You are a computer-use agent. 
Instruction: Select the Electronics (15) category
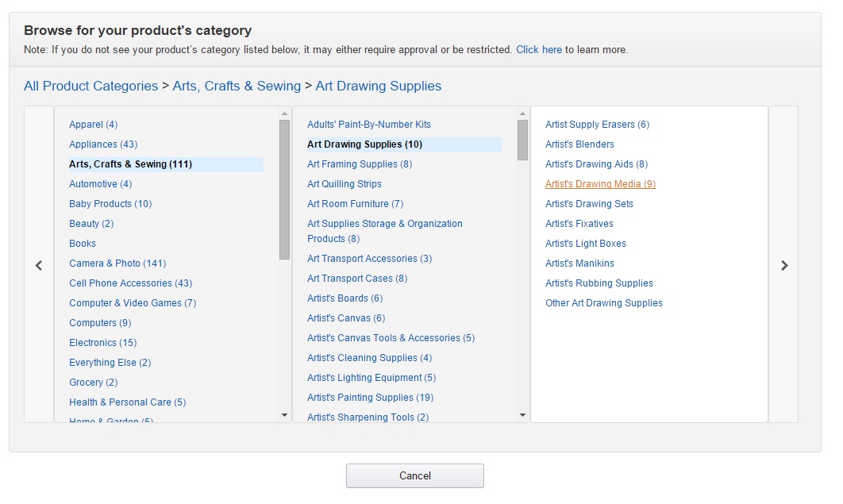click(x=102, y=343)
